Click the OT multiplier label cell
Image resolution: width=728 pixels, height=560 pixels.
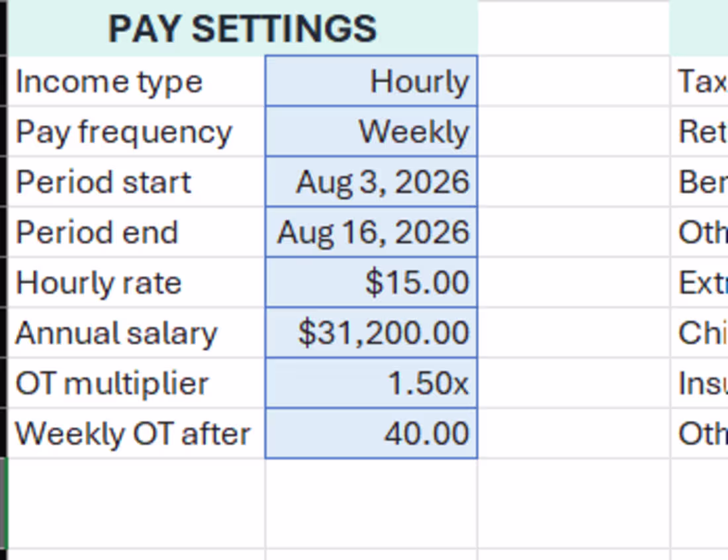coord(136,383)
